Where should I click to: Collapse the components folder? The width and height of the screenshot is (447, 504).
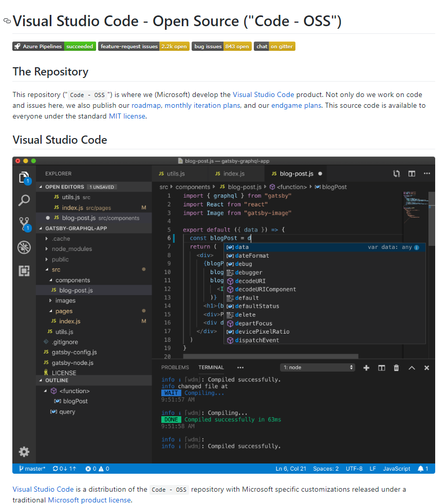tap(50, 280)
